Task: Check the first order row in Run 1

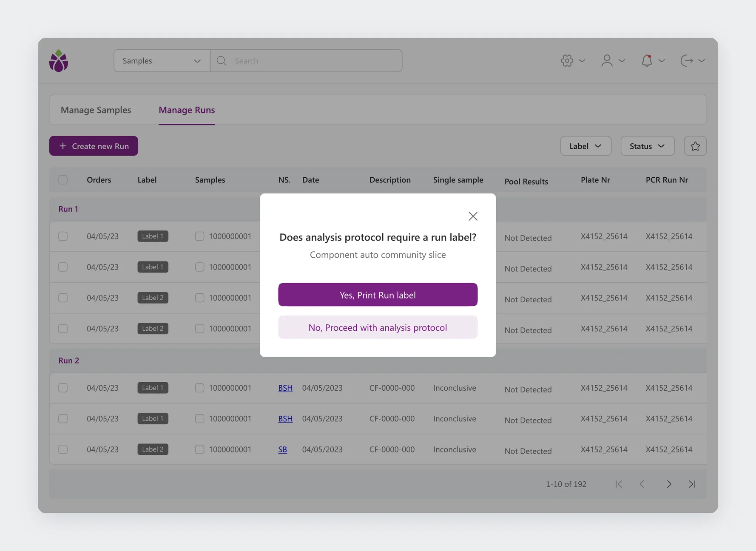Action: pyautogui.click(x=63, y=236)
